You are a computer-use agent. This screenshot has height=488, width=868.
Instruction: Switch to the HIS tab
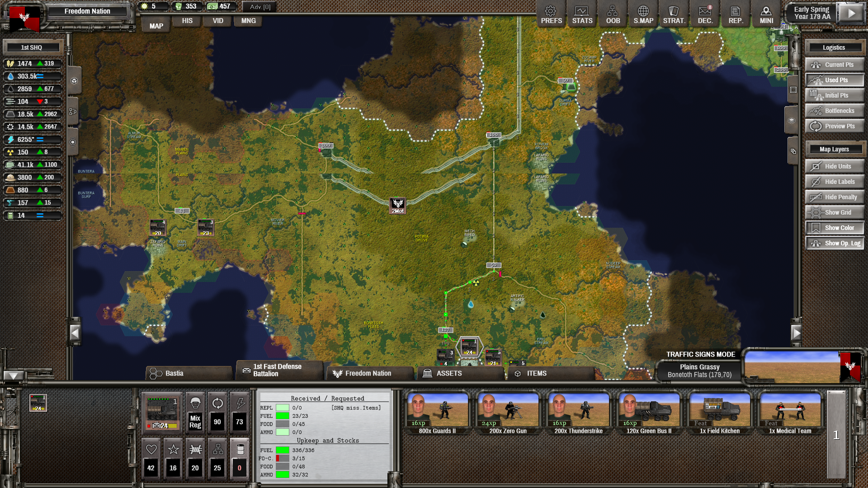point(187,21)
